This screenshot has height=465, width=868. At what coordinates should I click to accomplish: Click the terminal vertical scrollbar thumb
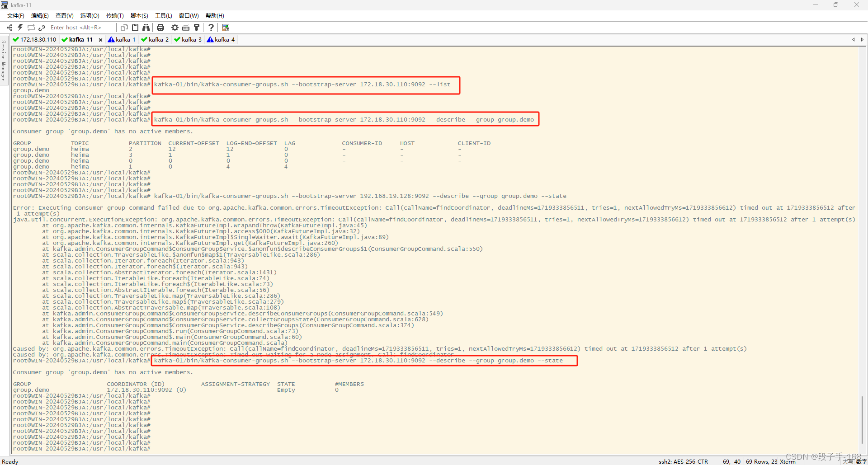click(x=863, y=420)
